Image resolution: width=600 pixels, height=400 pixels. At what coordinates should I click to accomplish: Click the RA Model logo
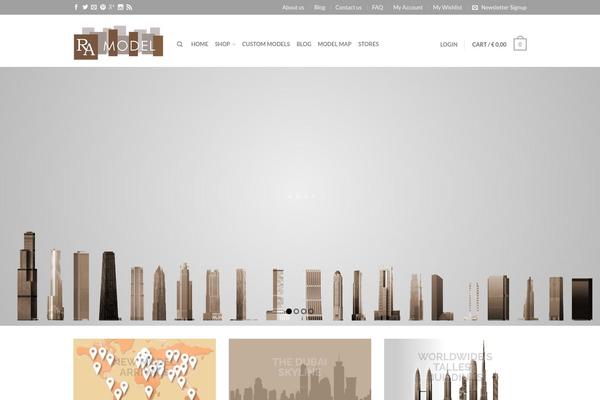[119, 42]
